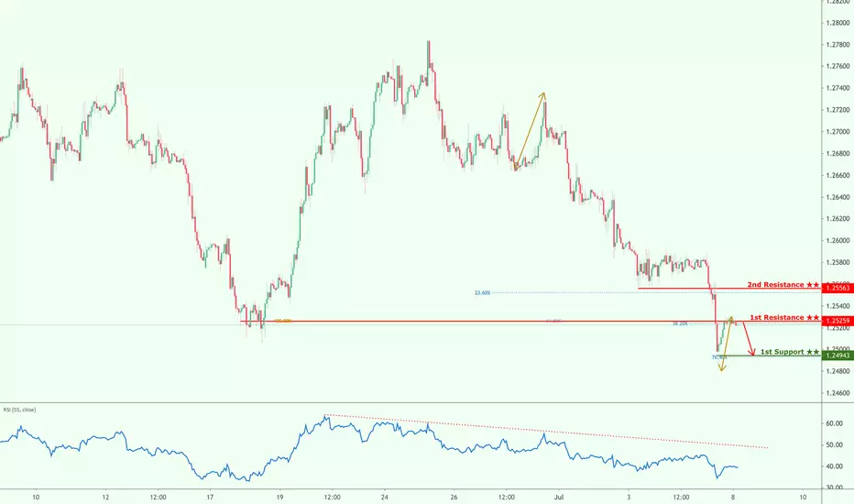Click the 1.27400 price axis value
854x504 pixels.
[838, 88]
